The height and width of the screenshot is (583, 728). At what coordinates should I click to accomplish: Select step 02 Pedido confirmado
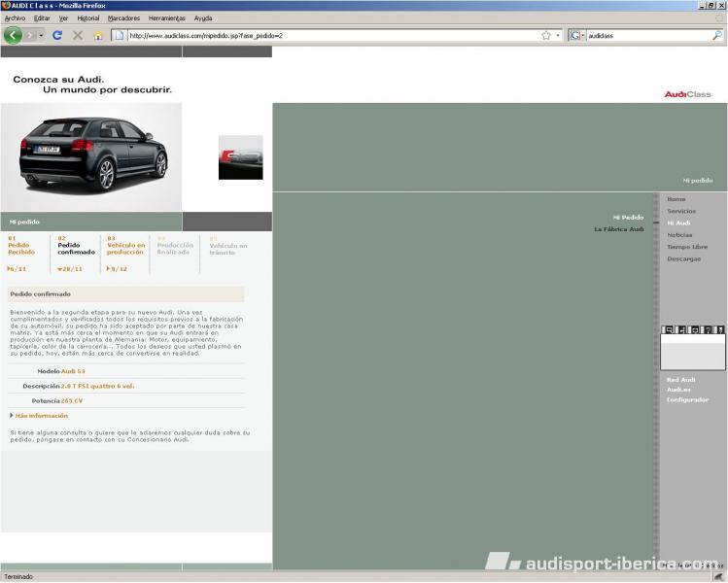click(x=76, y=246)
